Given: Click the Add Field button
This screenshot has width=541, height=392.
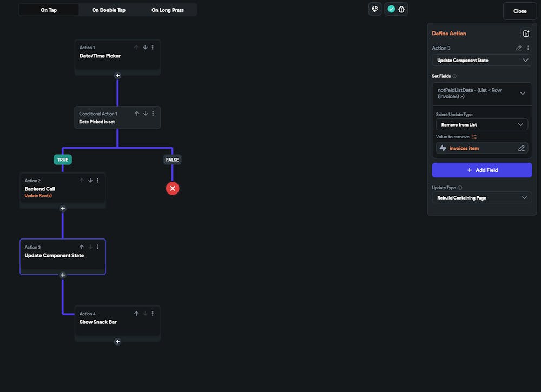Looking at the screenshot, I should [x=481, y=170].
